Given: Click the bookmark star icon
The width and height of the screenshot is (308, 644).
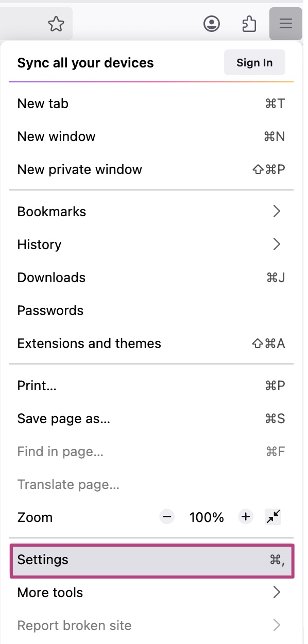Looking at the screenshot, I should [56, 24].
